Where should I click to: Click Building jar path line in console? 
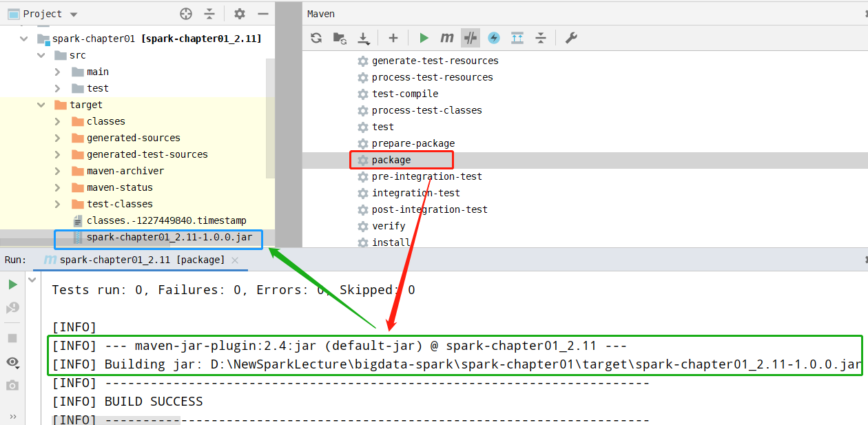coord(457,364)
